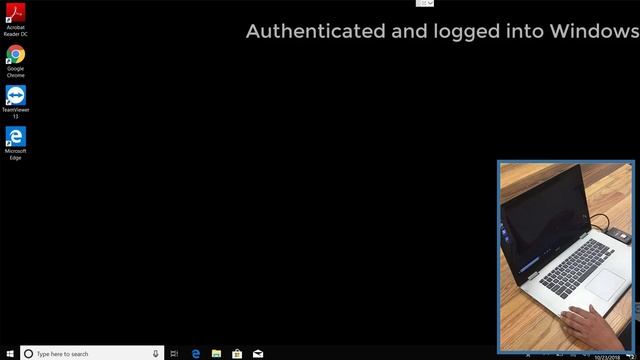Open Task View from the taskbar

pyautogui.click(x=174, y=353)
